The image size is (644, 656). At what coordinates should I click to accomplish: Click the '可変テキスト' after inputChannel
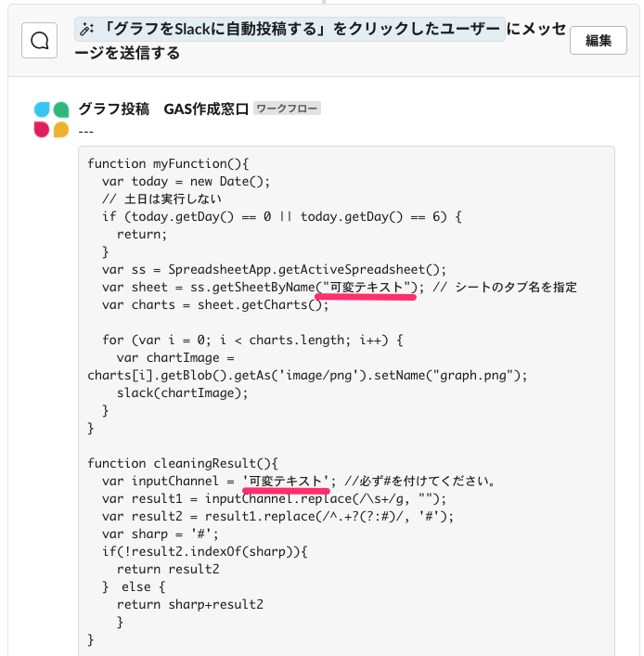click(x=286, y=482)
